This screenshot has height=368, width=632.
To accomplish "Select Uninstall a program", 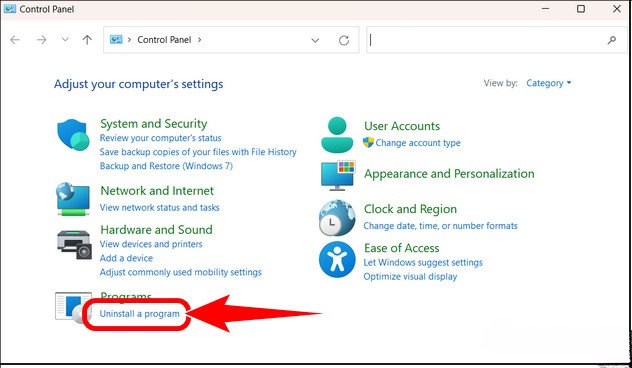I will 139,314.
